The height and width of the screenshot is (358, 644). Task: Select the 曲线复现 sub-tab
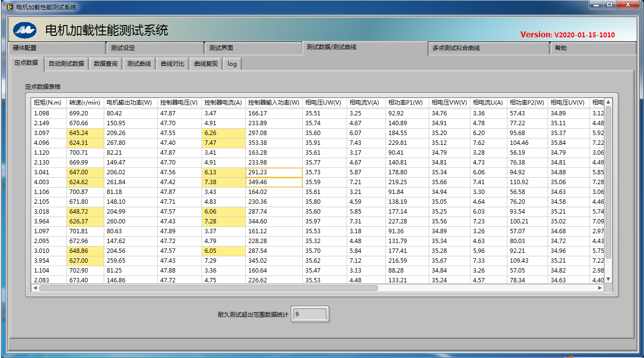[206, 64]
